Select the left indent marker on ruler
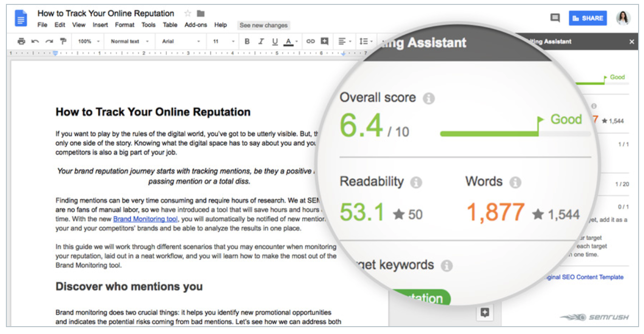 coord(55,53)
